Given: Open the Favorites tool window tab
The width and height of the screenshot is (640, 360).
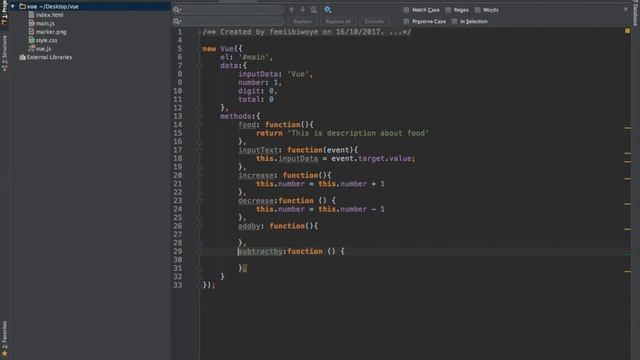Looking at the screenshot, I should coord(4,338).
